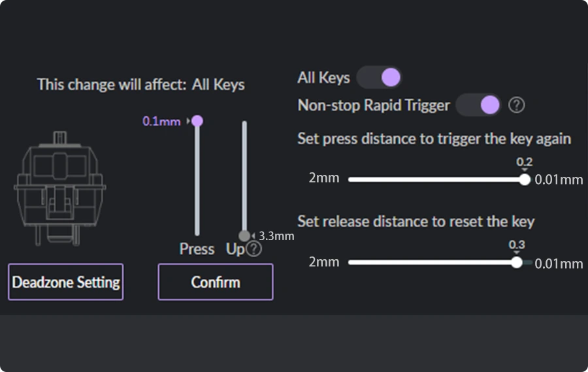Click the question mark icon beside Up

tap(254, 249)
